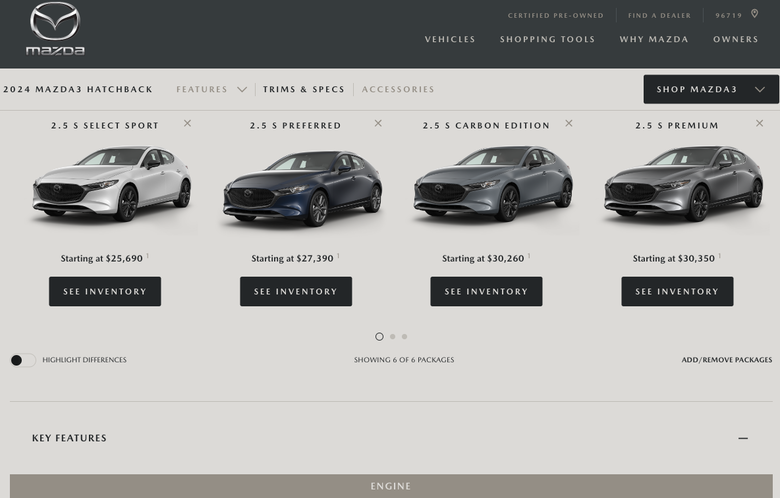This screenshot has height=498, width=780.
Task: Click the Starting at $30,350 price
Action: tap(674, 259)
